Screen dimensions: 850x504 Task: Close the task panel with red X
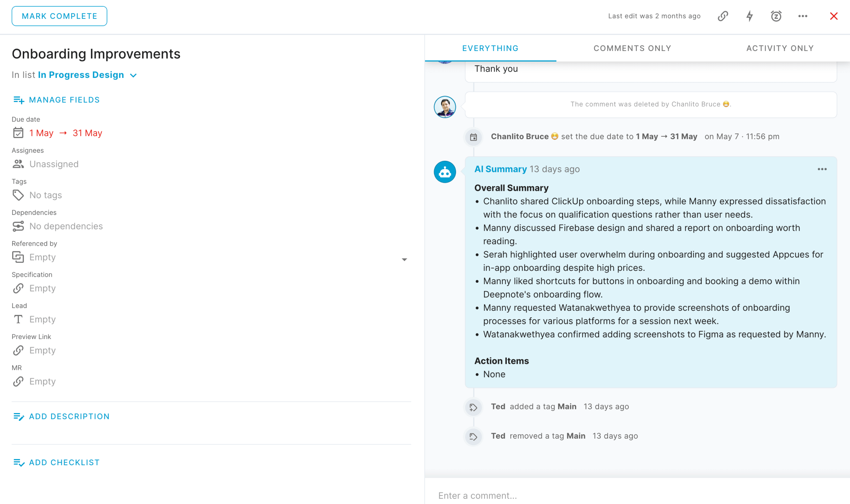point(834,16)
